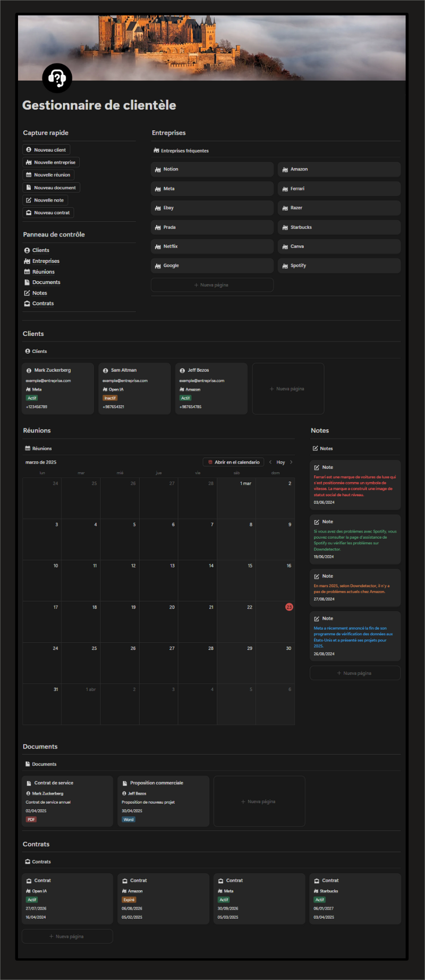Open the Réunions link in Panneau de contrôle
This screenshot has height=980, width=425.
point(43,272)
